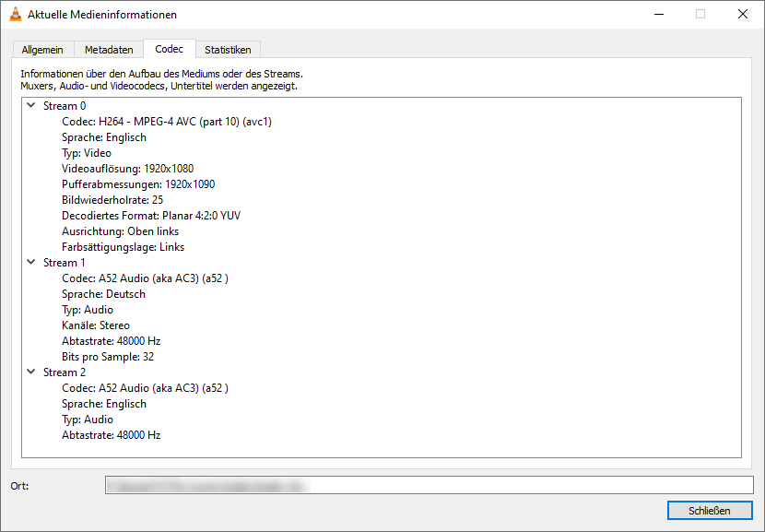
Task: Select the Sprache: Deutsch row
Action: (103, 294)
